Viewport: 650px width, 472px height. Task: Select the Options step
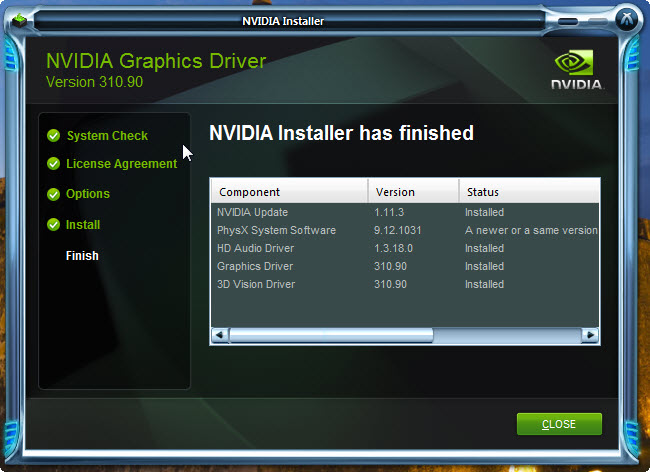[88, 194]
